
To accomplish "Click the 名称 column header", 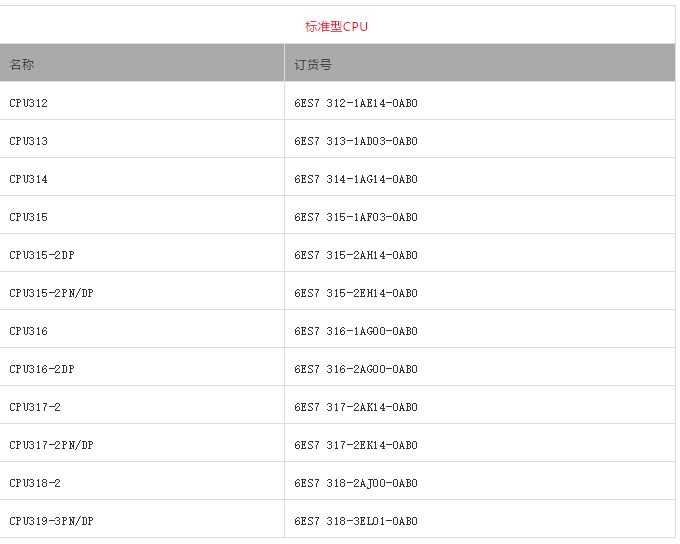I will 22,65.
